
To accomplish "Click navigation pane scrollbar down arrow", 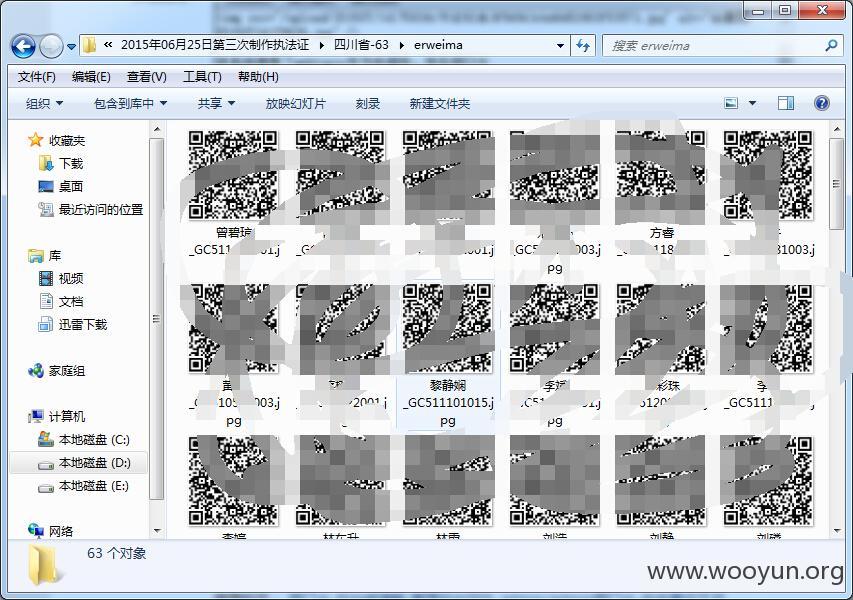I will pos(157,530).
